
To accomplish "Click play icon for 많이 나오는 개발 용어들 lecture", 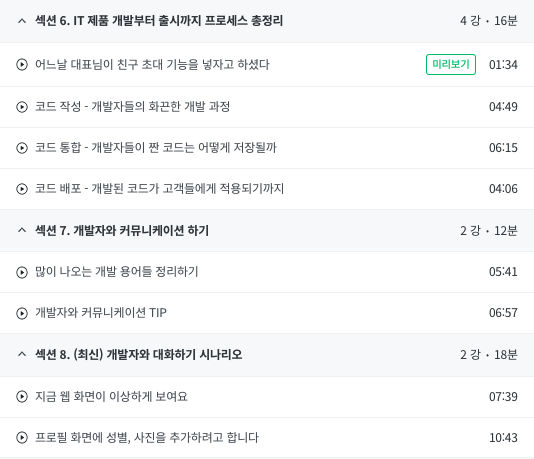I will (x=22, y=272).
